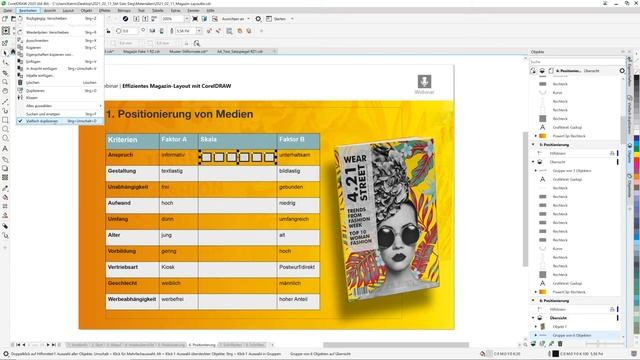
Task: Open the Options gear icon in toolbar
Action: [258, 19]
